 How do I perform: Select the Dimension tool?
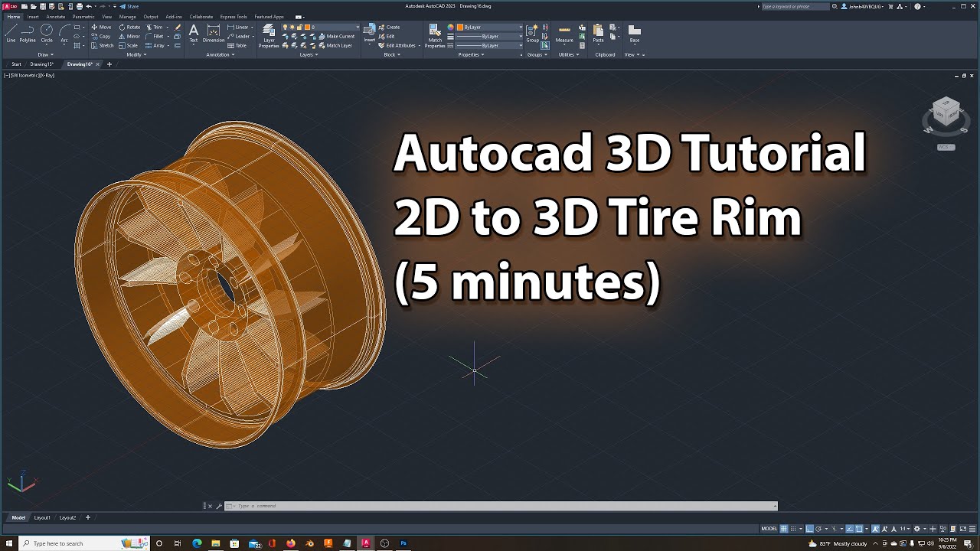[x=214, y=33]
